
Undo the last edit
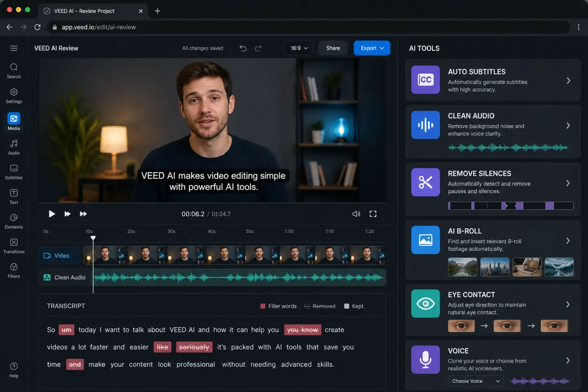click(243, 48)
